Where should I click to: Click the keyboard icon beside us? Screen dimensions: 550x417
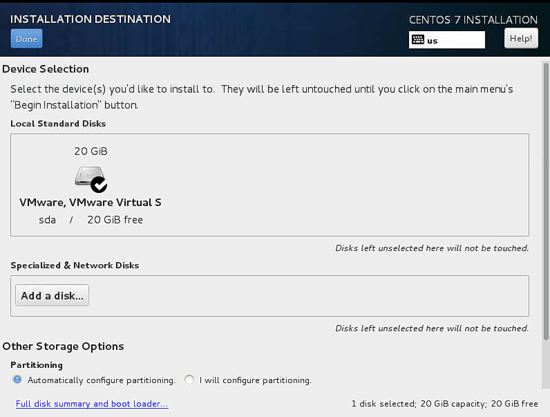pos(418,40)
